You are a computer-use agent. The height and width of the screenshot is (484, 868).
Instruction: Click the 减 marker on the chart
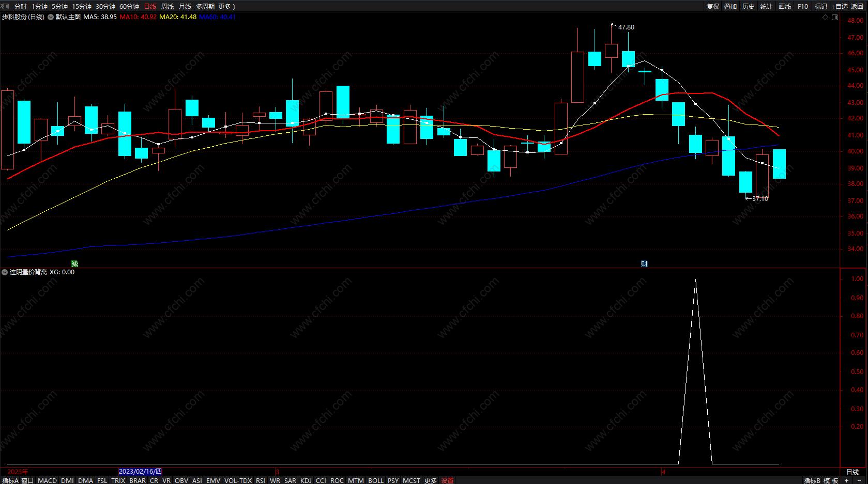[74, 264]
